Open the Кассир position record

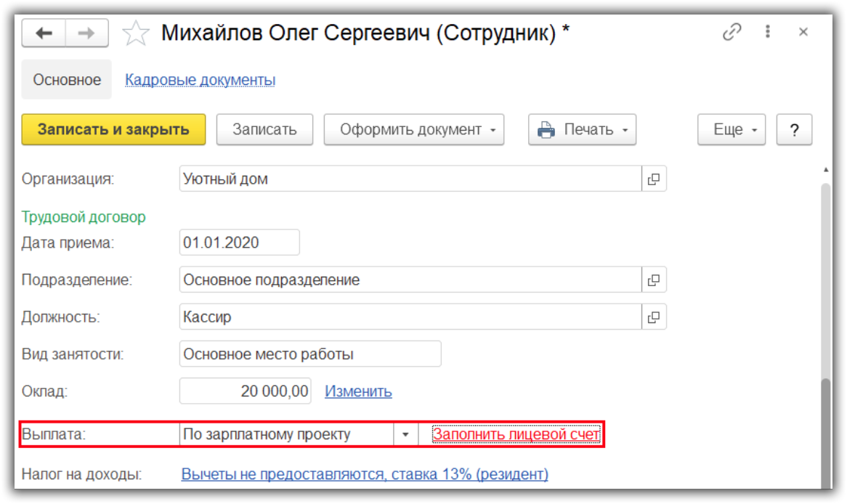pyautogui.click(x=654, y=317)
